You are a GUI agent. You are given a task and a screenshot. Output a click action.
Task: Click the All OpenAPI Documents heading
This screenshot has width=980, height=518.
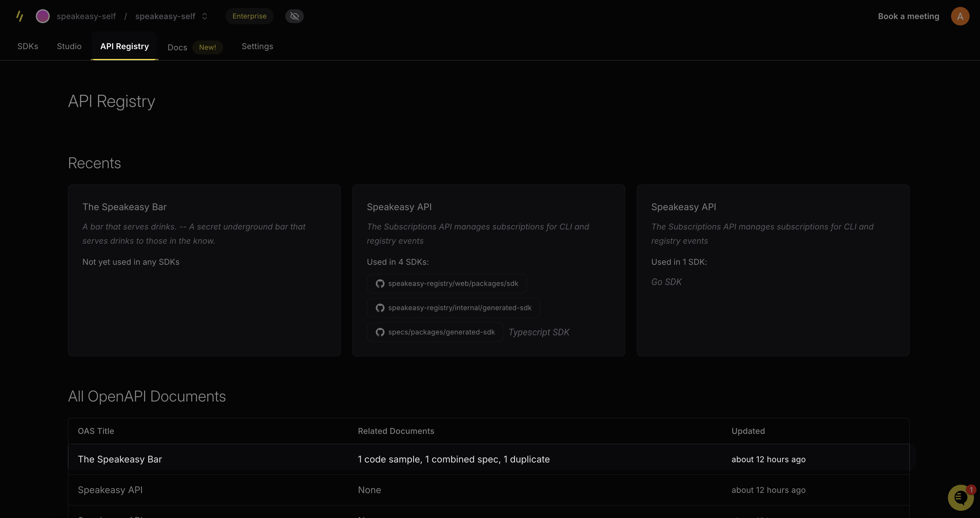click(x=147, y=396)
